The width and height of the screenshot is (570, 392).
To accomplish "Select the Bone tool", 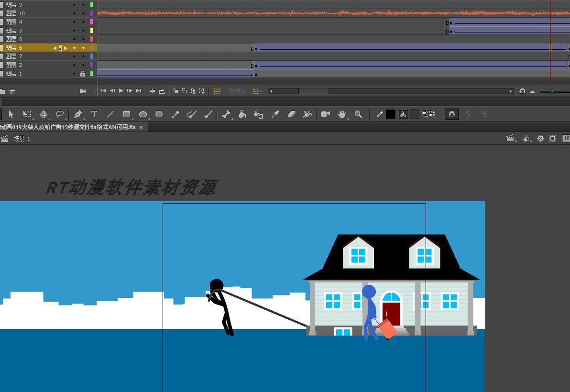I will tap(227, 114).
